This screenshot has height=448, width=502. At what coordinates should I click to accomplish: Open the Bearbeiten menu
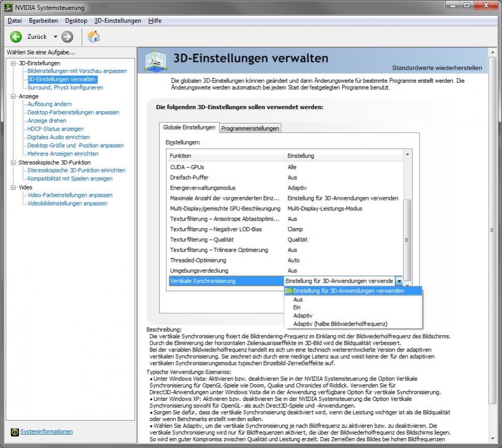pos(43,21)
